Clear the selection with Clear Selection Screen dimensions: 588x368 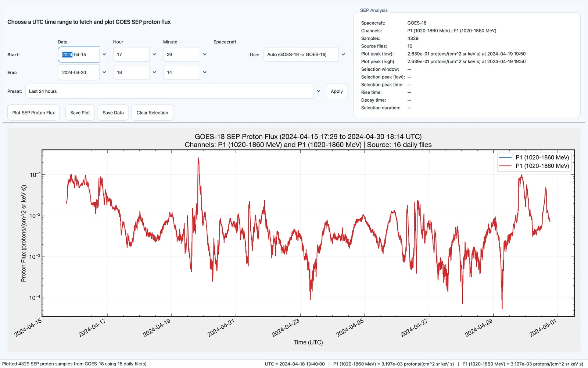(x=152, y=113)
